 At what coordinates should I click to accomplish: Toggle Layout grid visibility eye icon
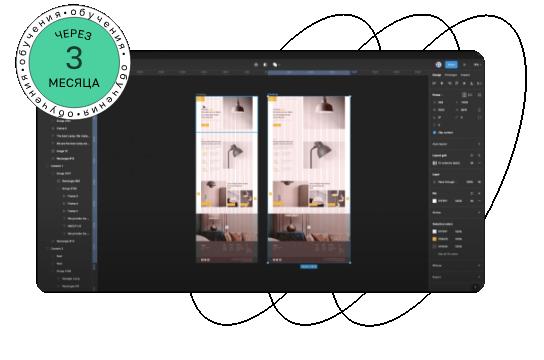click(472, 163)
